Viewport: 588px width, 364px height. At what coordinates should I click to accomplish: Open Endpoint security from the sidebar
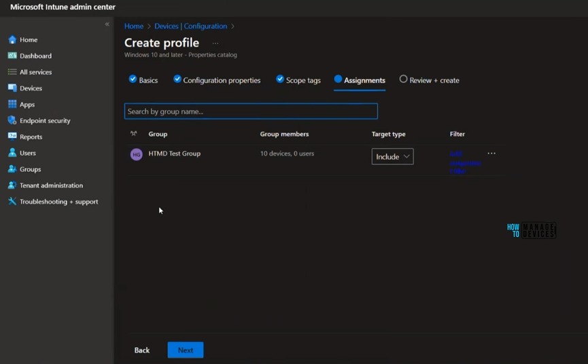coord(45,121)
